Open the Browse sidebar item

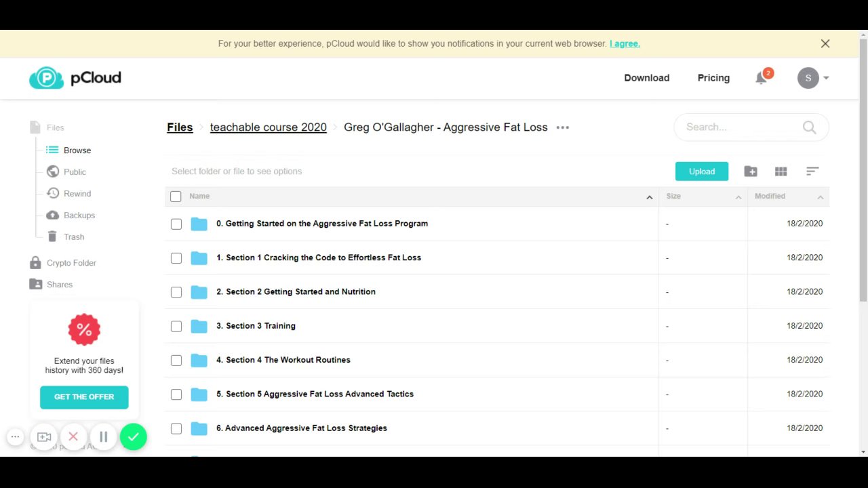[x=68, y=150]
